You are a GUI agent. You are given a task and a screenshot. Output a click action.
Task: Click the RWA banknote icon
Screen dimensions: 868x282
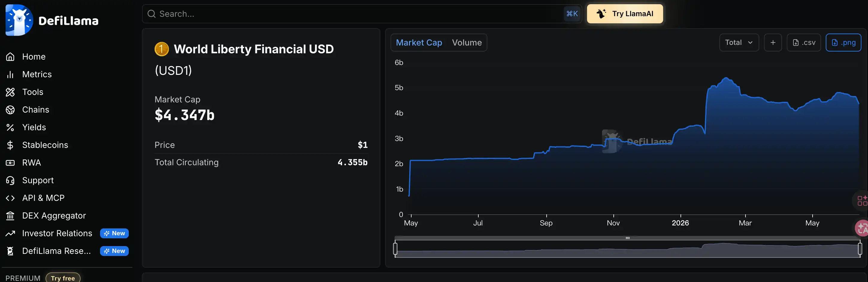pos(10,163)
